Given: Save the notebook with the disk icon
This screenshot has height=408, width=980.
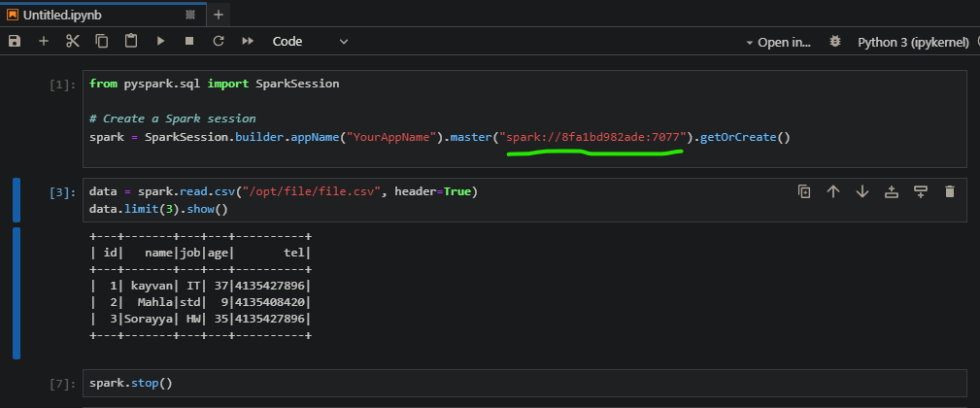Looking at the screenshot, I should (15, 41).
